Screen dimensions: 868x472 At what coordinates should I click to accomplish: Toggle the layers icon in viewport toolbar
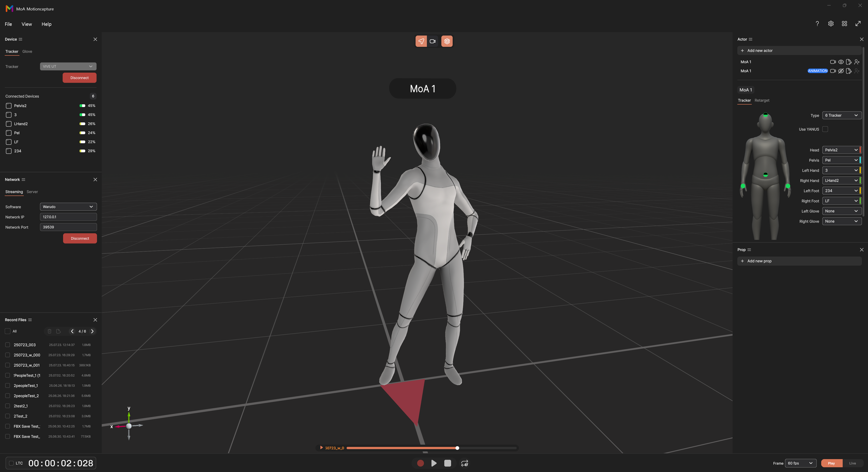tap(447, 41)
